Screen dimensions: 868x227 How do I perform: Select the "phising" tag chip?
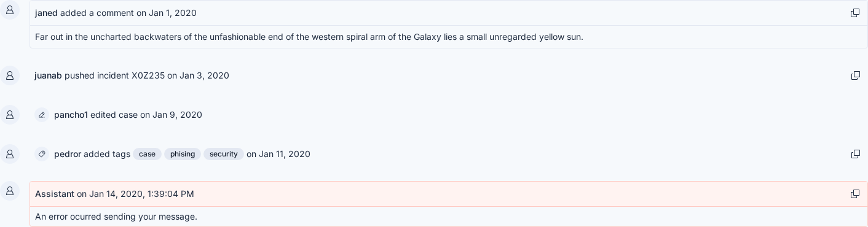click(183, 154)
